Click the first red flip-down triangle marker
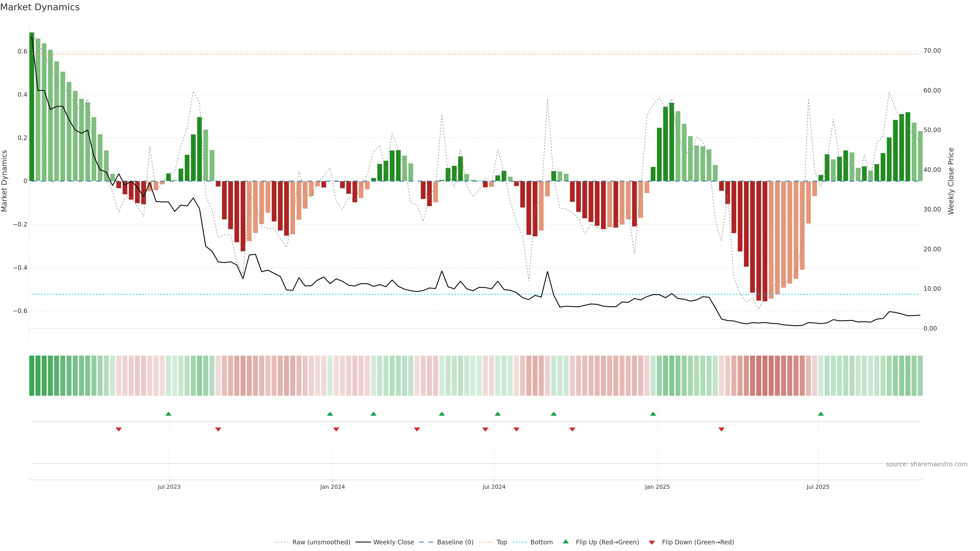Image resolution: width=980 pixels, height=551 pixels. click(119, 429)
